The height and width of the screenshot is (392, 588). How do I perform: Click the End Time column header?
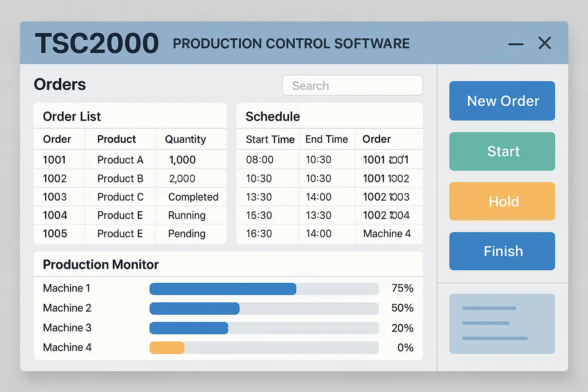click(x=327, y=139)
